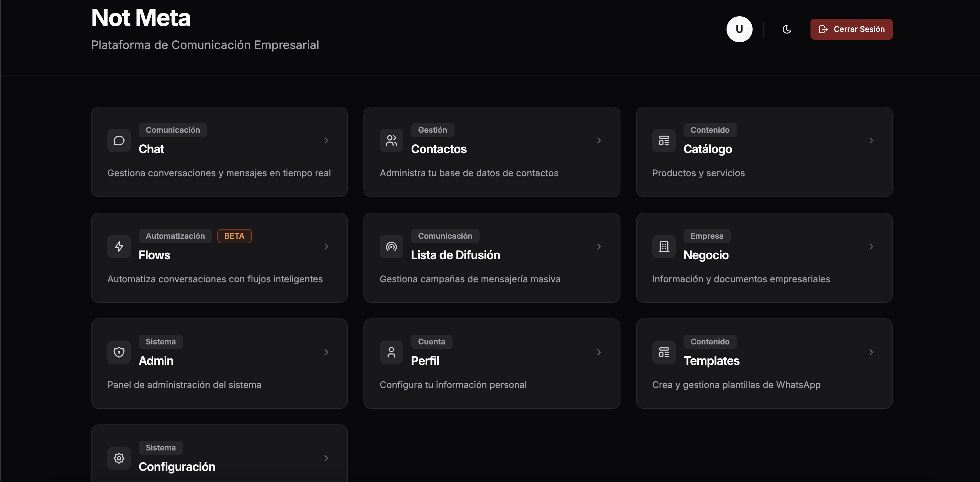980x482 pixels.
Task: Click the Comunicación tag on Chat
Action: [173, 130]
